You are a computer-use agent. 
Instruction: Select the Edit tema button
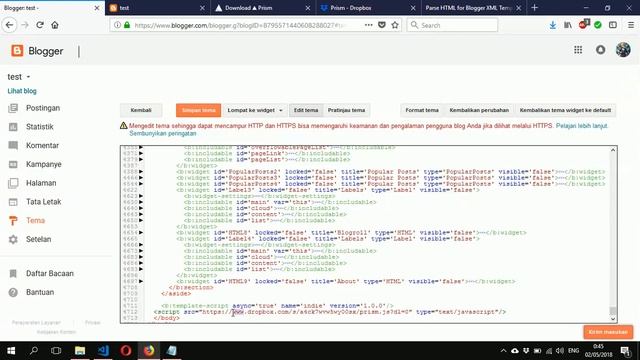pyautogui.click(x=306, y=110)
